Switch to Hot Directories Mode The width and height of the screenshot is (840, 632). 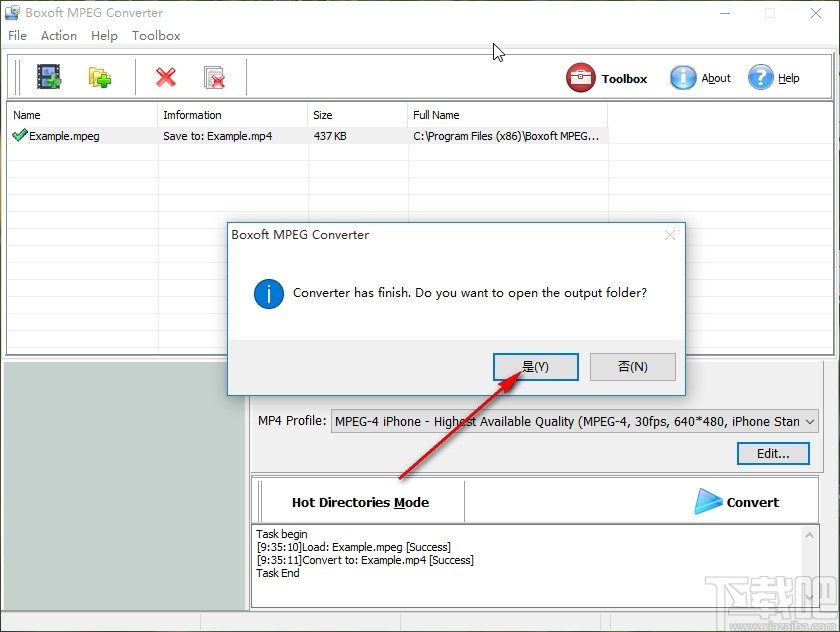tap(360, 502)
